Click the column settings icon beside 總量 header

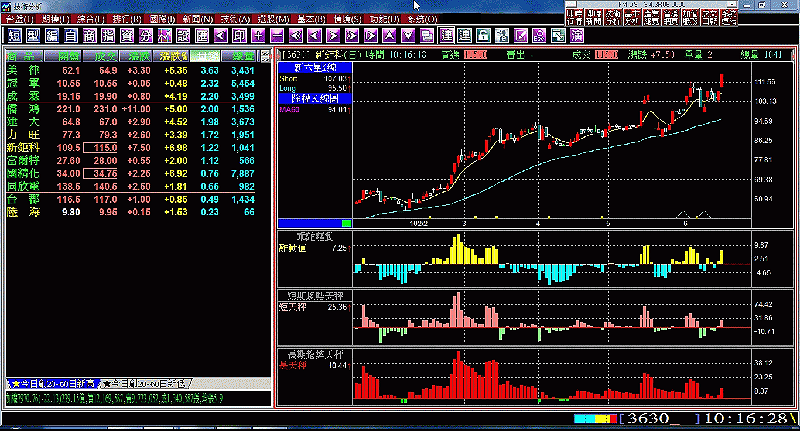[265, 56]
